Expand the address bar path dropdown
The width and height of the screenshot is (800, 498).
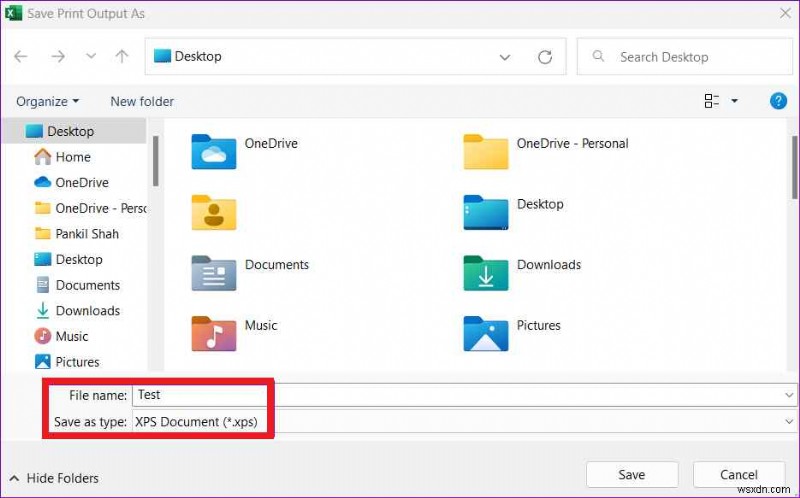505,57
